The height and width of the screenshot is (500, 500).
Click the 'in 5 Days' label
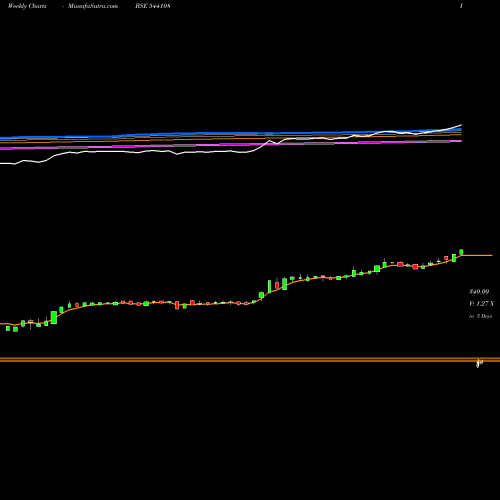480,316
